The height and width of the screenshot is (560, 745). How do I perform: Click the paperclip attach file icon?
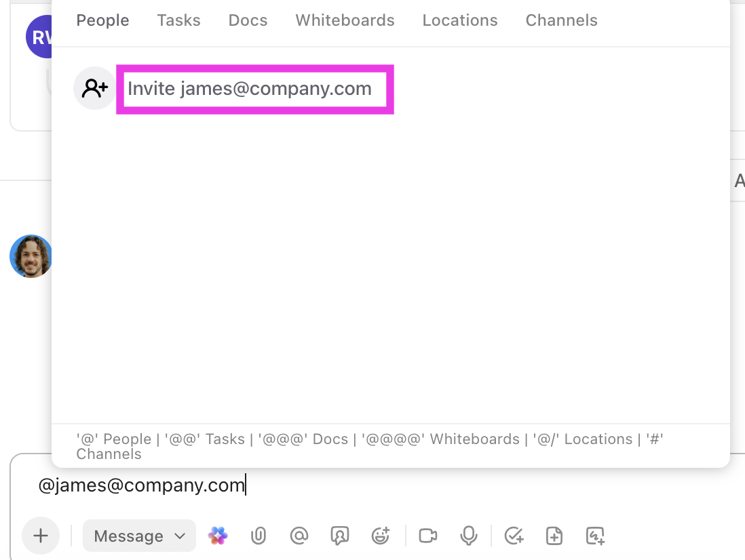(258, 536)
